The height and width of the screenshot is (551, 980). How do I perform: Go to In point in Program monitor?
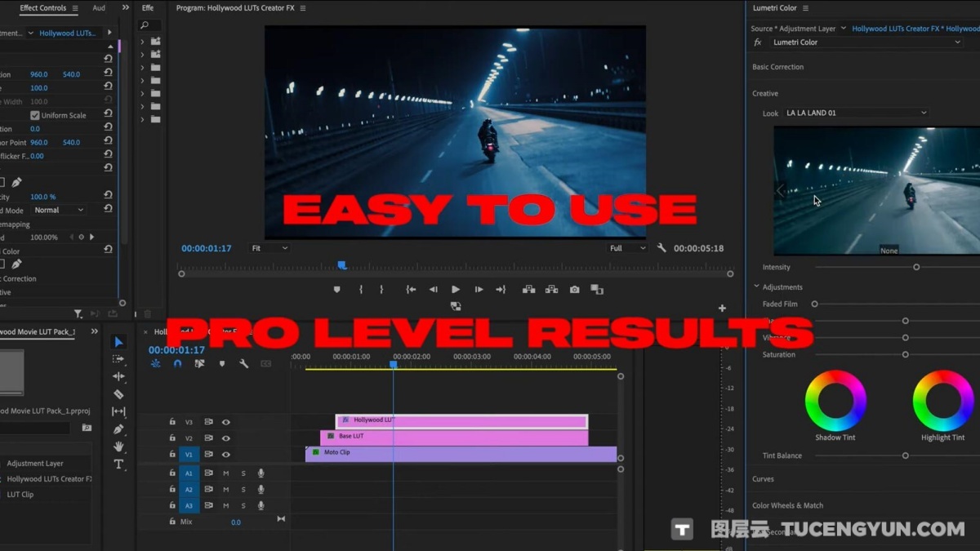(411, 290)
